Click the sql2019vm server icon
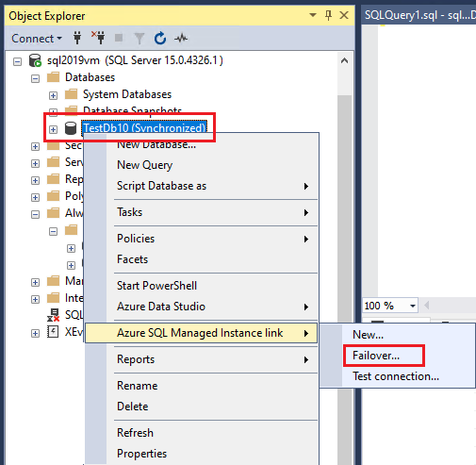Image resolution: width=476 pixels, height=465 pixels. [35, 60]
